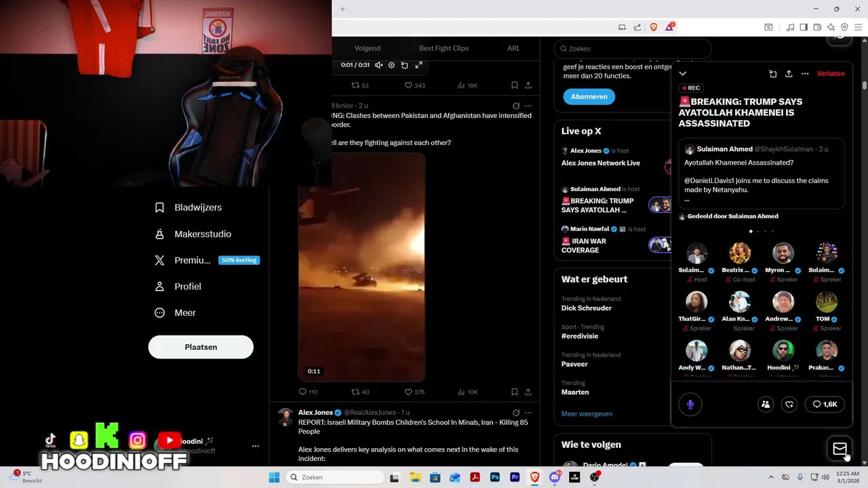Open trending topic Pasveer
This screenshot has width=868, height=488.
pyautogui.click(x=574, y=364)
